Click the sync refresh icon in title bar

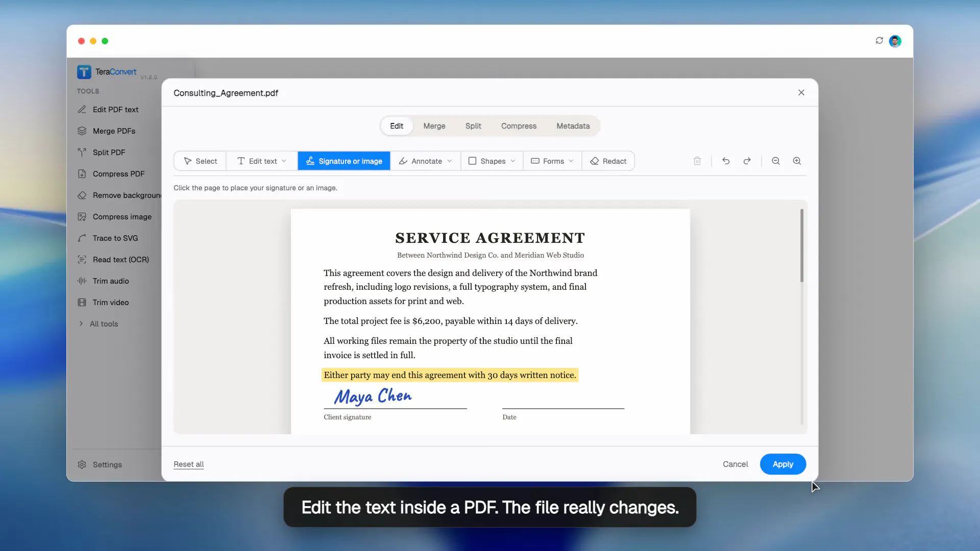(x=879, y=41)
